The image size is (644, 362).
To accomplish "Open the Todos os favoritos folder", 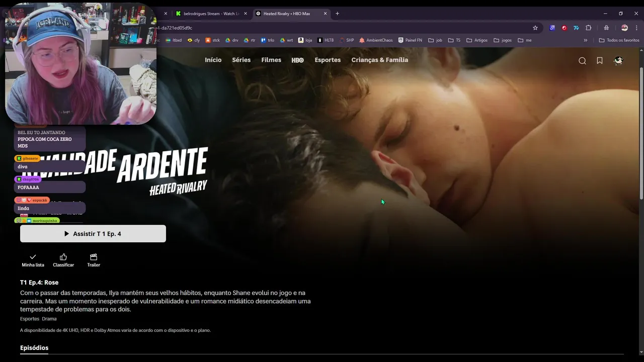I will coord(619,40).
